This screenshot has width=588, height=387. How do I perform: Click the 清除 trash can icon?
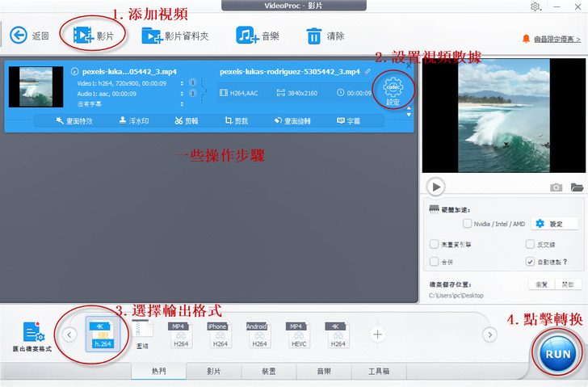[x=314, y=36]
